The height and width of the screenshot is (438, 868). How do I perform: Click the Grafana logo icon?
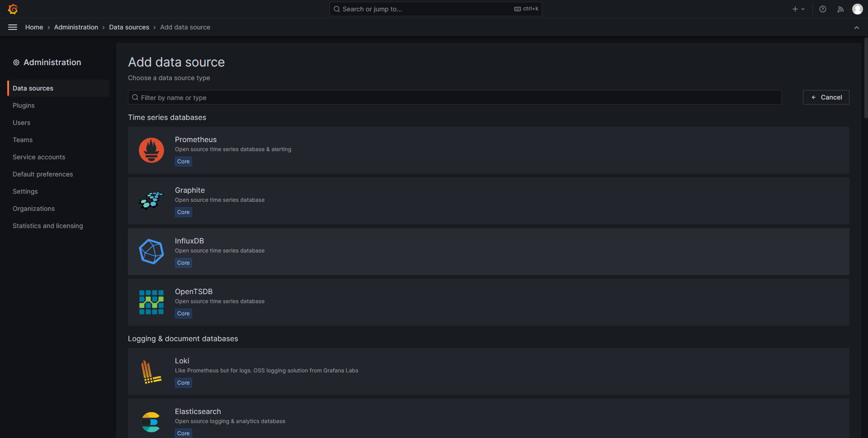[x=13, y=9]
